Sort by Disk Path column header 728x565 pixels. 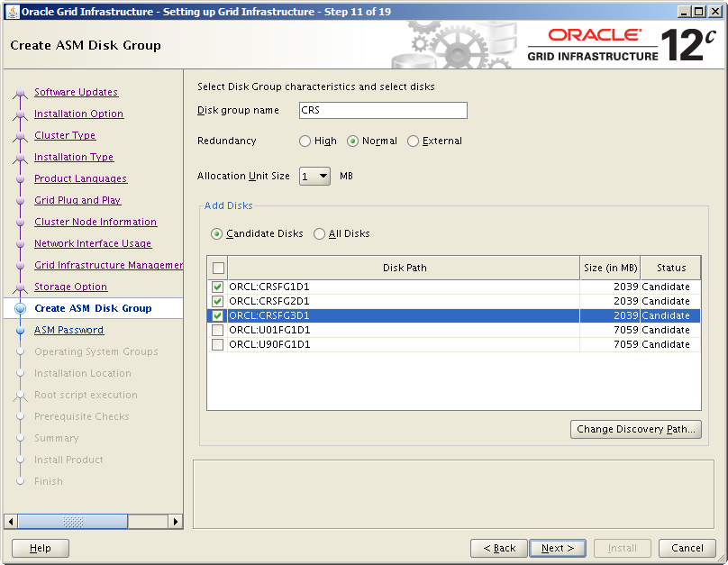[x=404, y=268]
